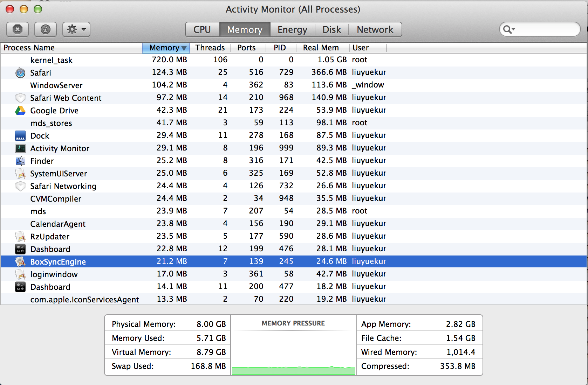The image size is (588, 385).
Task: Select the mds_stores process name
Action: click(x=51, y=123)
